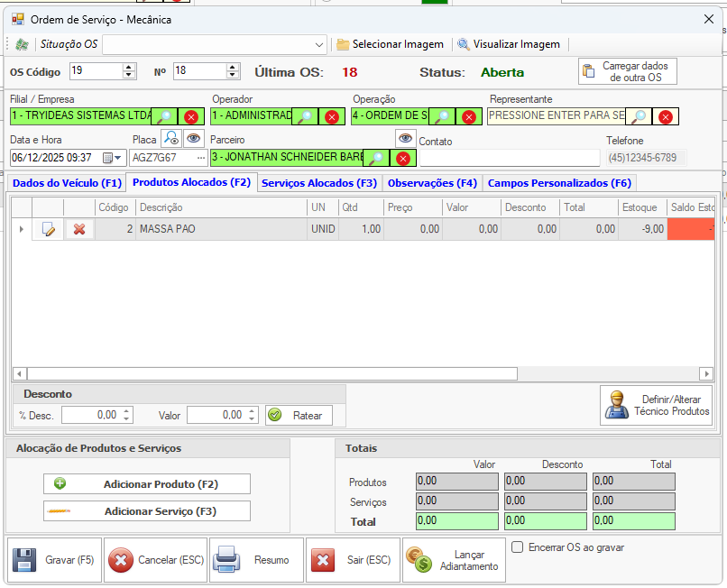Open the Parceiro lookup magnifier
The height and width of the screenshot is (588, 727).
(x=374, y=158)
